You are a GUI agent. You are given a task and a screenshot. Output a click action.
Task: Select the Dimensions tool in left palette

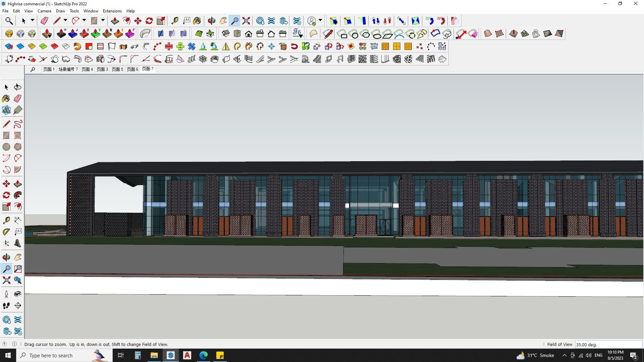point(17,220)
